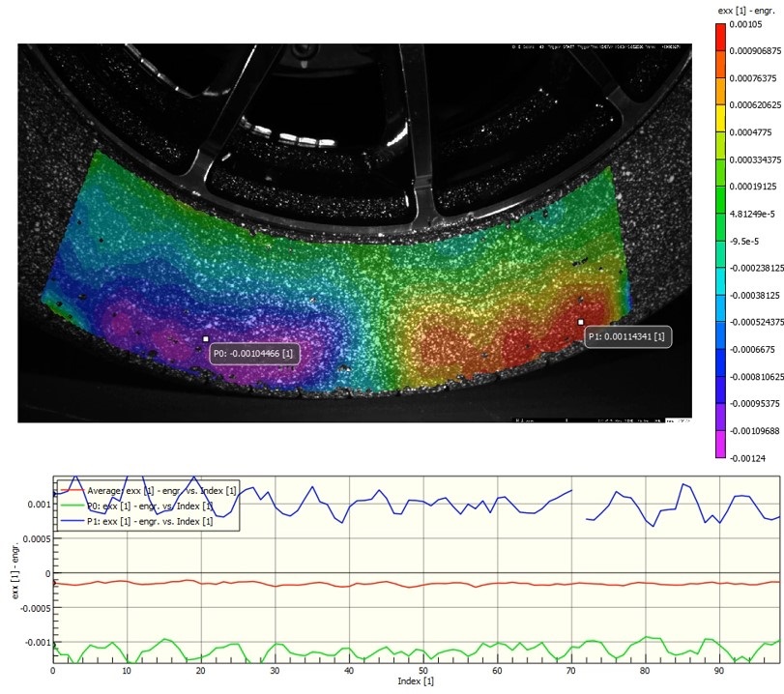Click the P0 white square marker
The width and height of the screenshot is (784, 694).
(206, 338)
